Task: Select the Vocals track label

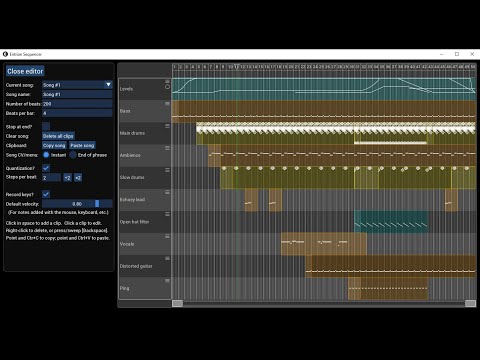Action: [127, 244]
